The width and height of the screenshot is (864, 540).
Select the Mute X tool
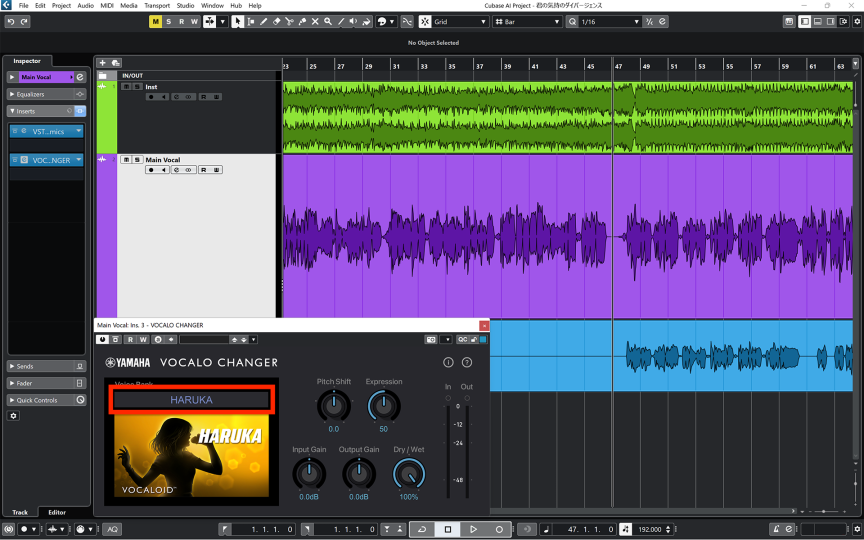pos(315,21)
